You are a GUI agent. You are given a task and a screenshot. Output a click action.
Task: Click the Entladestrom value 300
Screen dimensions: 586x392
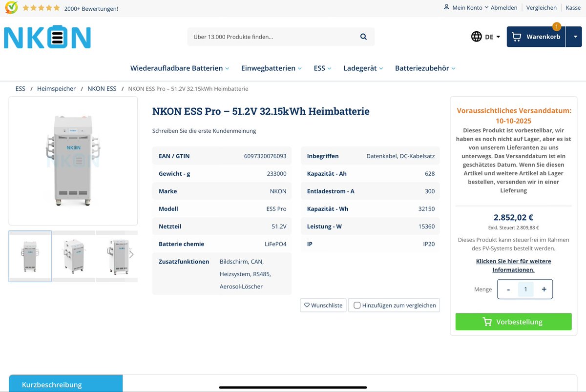tap(430, 191)
